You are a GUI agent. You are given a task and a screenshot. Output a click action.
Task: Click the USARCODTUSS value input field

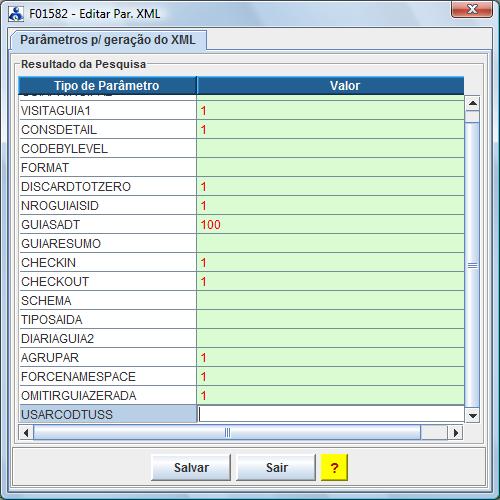331,414
